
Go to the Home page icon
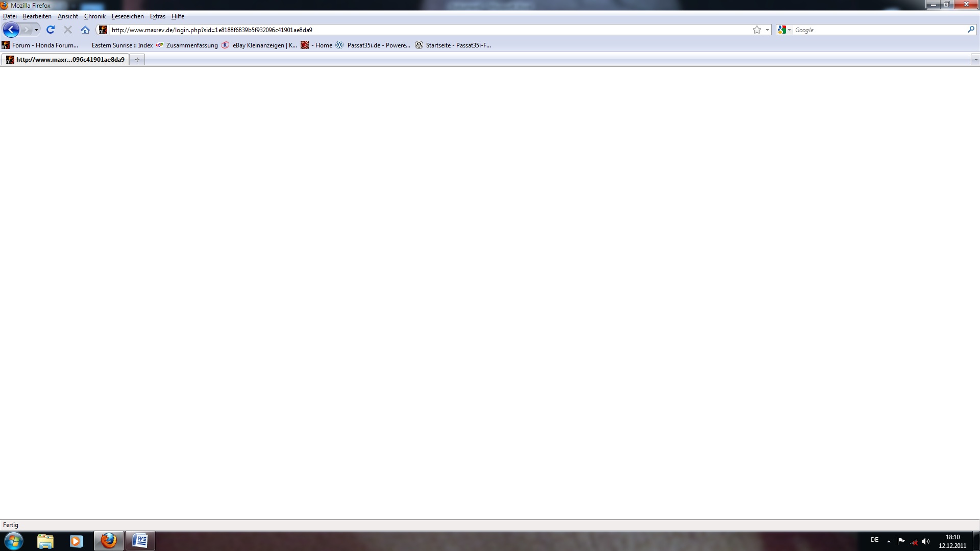(85, 30)
